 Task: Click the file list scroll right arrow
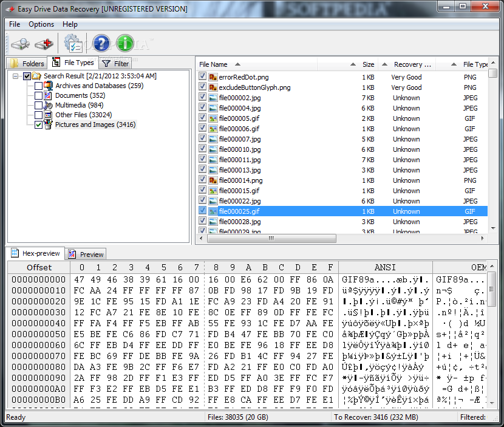pos(483,238)
